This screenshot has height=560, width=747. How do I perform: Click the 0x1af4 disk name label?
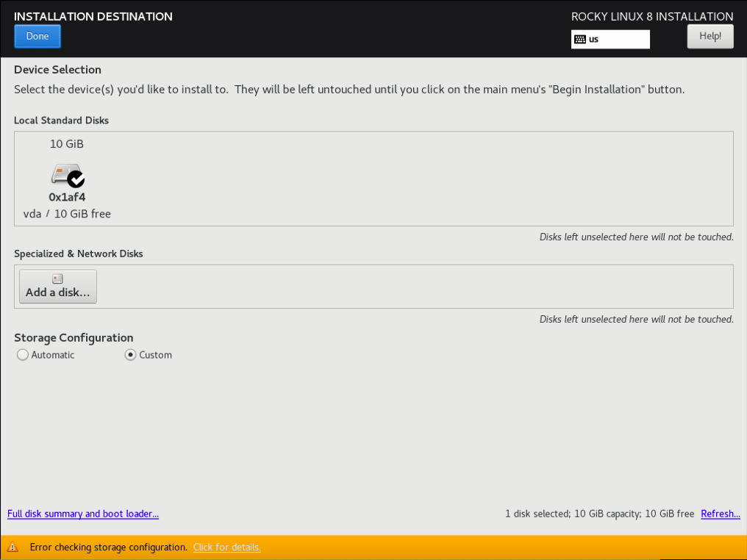tap(67, 197)
